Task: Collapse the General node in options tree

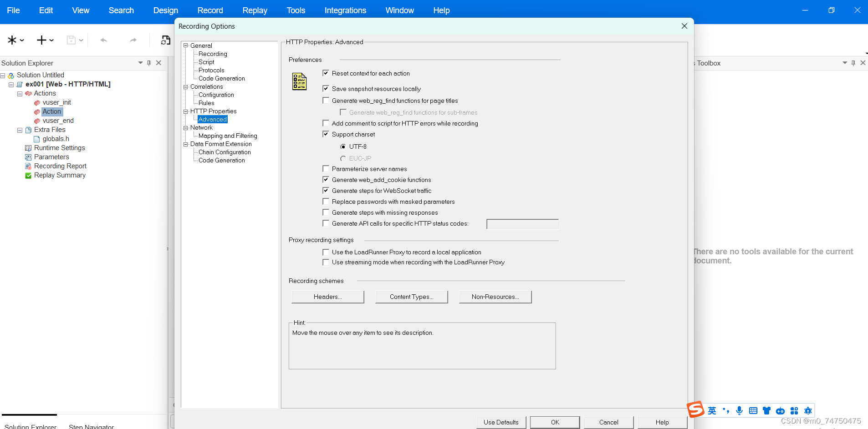Action: pyautogui.click(x=185, y=45)
